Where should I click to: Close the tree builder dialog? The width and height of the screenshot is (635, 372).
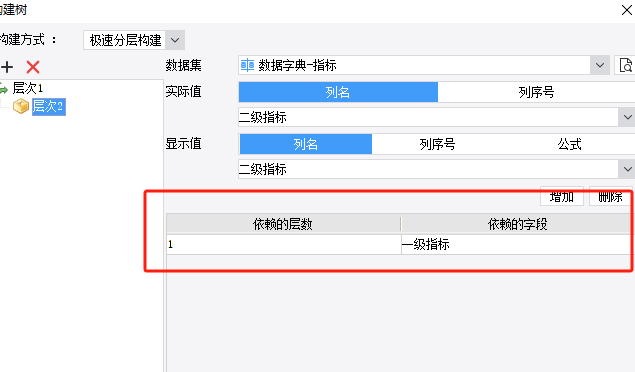pos(626,10)
